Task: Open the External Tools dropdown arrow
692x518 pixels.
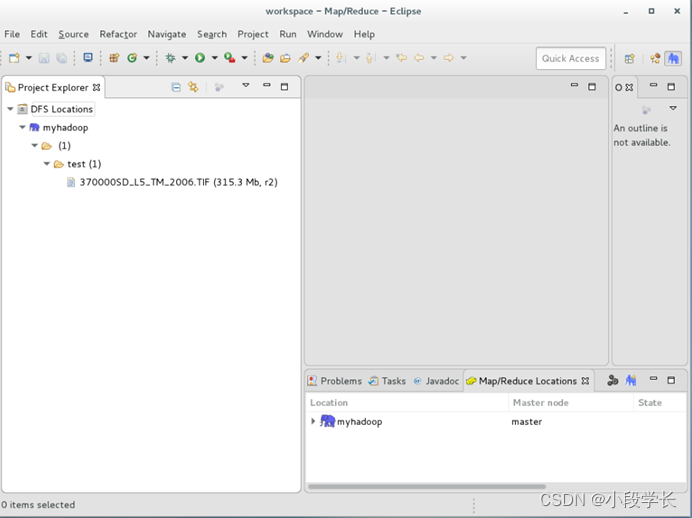Action: tap(244, 58)
